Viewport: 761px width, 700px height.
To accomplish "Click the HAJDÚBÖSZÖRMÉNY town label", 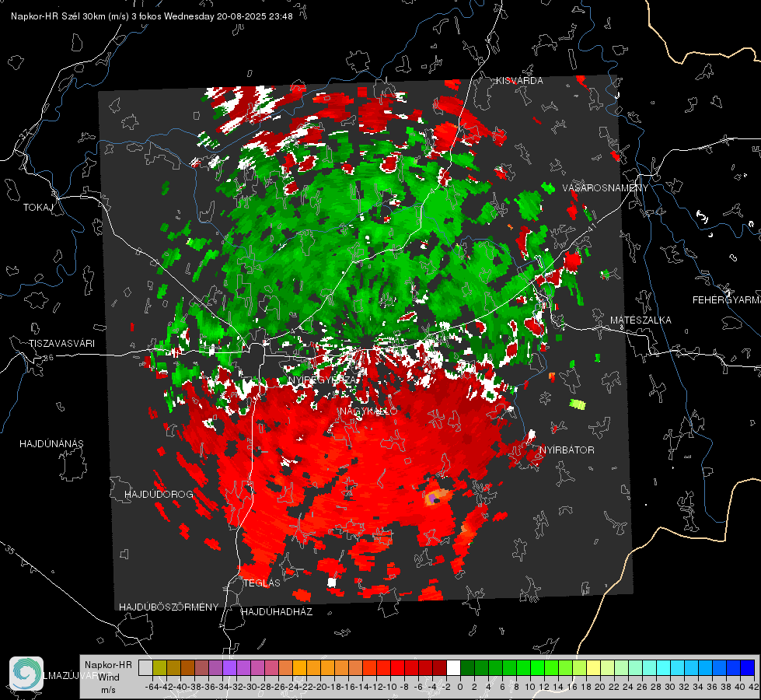I will click(x=169, y=607).
